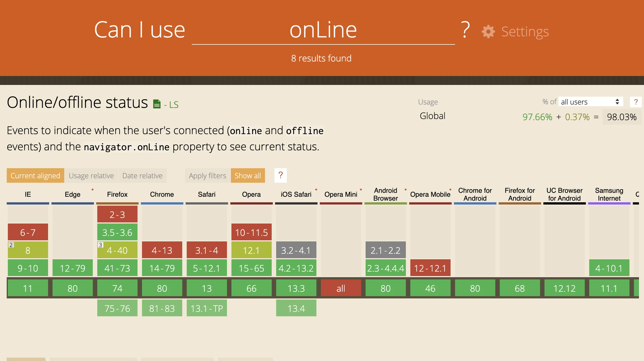Viewport: 644px width, 361px height.
Task: Click the Online/offline status heading
Action: 77,102
